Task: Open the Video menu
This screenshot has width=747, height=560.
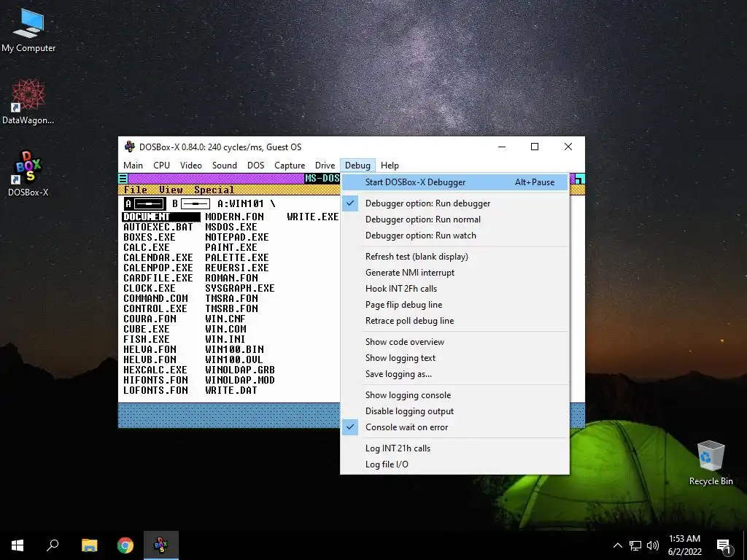Action: point(190,166)
